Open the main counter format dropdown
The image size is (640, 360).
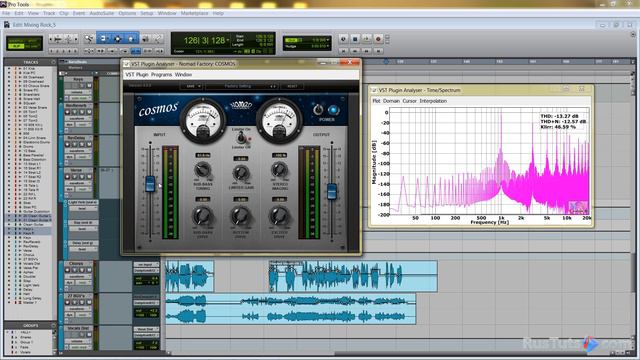[x=228, y=40]
